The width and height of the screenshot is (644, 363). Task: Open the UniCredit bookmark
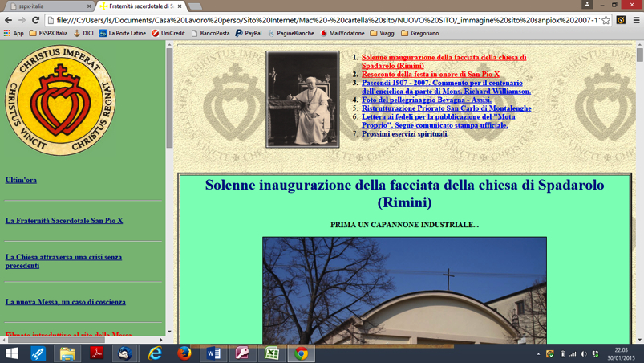pos(168,33)
